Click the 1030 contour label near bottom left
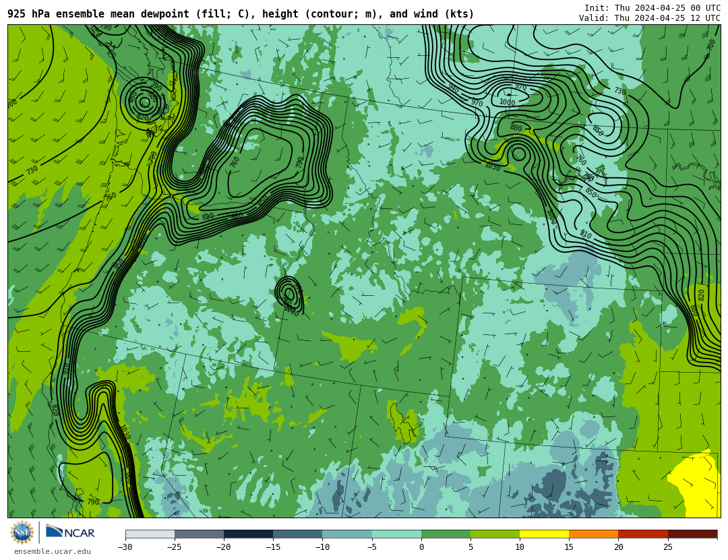 point(125,432)
